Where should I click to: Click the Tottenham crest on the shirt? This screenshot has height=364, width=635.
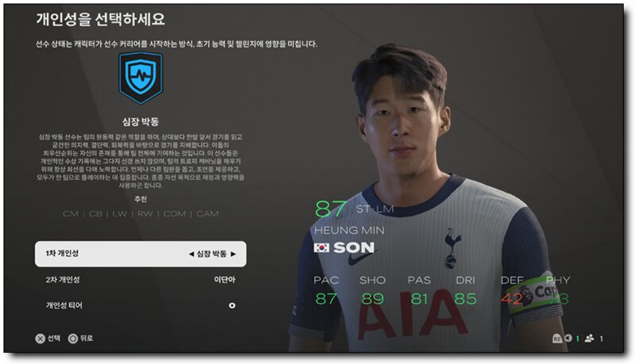click(452, 247)
